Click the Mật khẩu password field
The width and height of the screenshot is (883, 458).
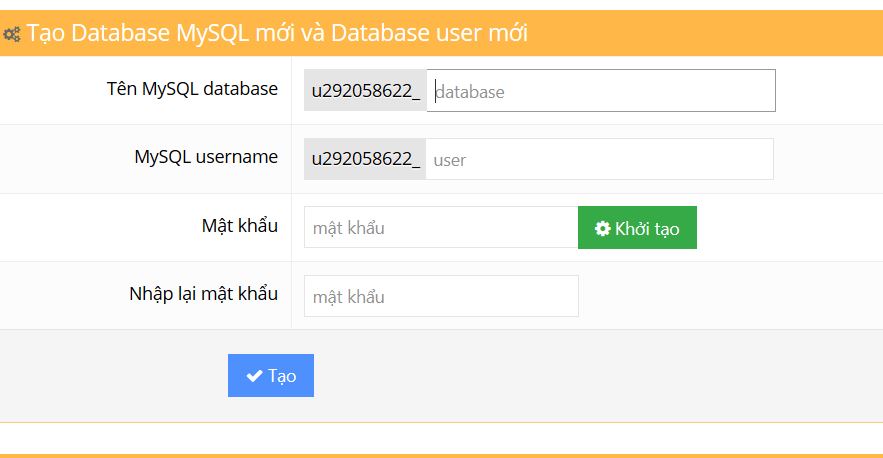pos(441,228)
